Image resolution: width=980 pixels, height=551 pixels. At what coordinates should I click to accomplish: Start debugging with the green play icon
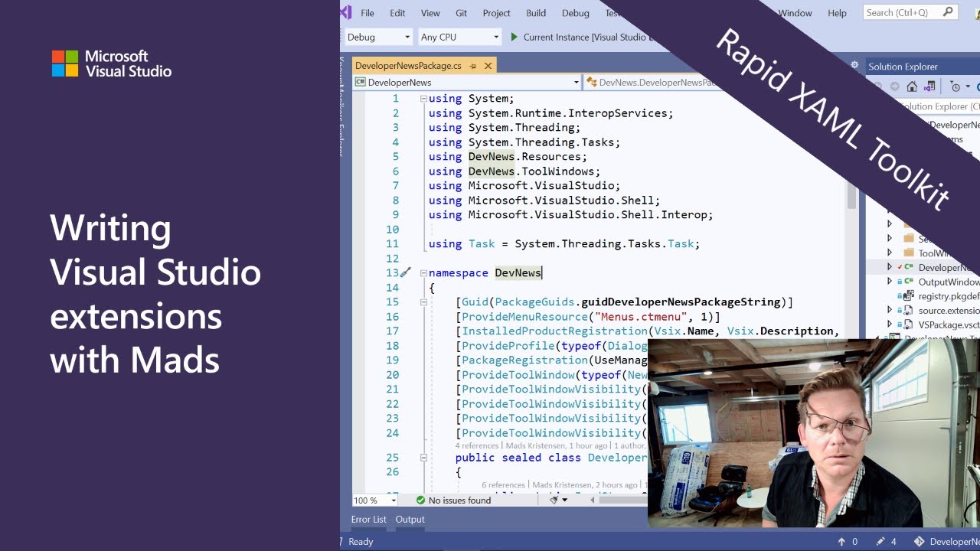click(x=514, y=37)
